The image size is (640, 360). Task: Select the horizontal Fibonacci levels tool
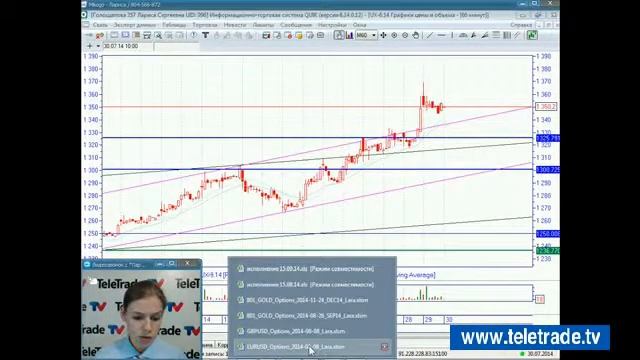pyautogui.click(x=496, y=36)
